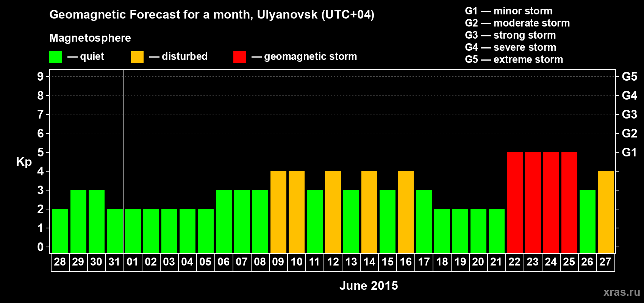Click the red storm bar for day 22
The image size is (644, 303).
pyautogui.click(x=515, y=202)
